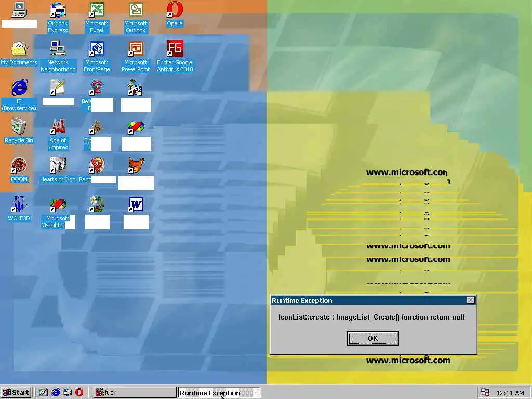Select the My Computer icon with blank label
Image resolution: width=532 pixels, height=399 pixels.
click(x=19, y=9)
